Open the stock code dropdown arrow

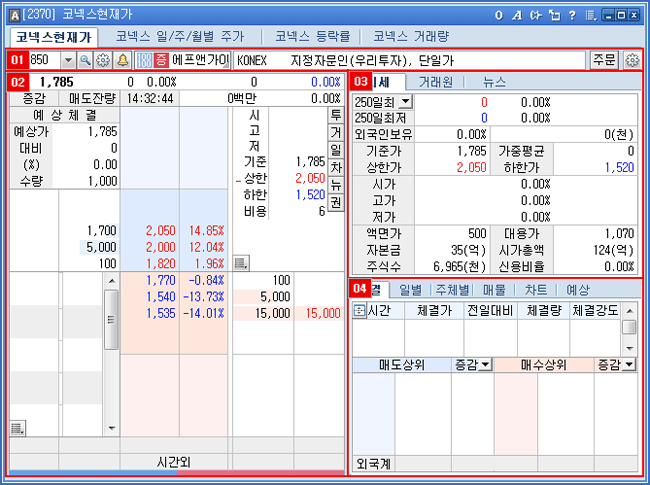(x=68, y=60)
